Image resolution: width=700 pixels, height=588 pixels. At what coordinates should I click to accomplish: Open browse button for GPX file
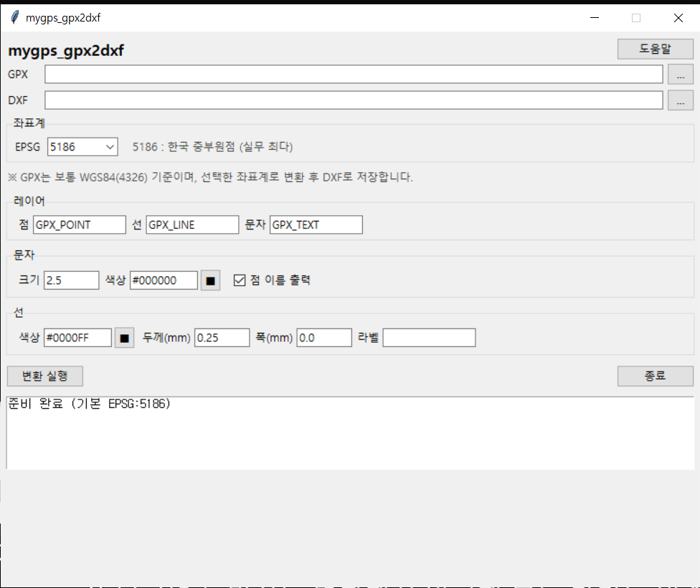tap(680, 75)
